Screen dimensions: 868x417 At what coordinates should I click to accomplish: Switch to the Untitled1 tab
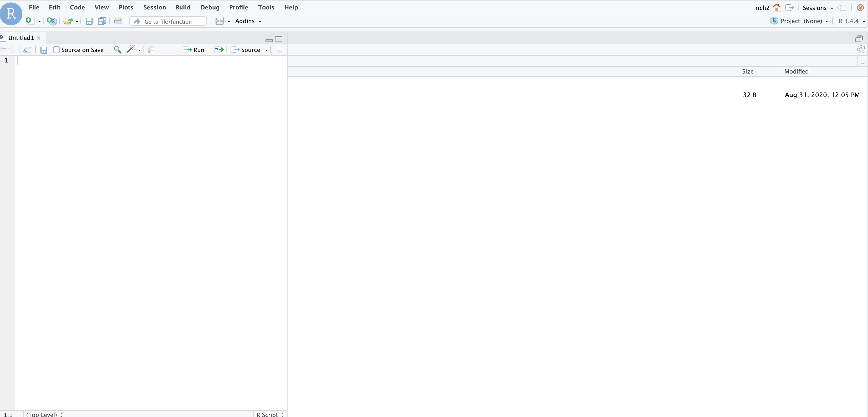coord(21,38)
